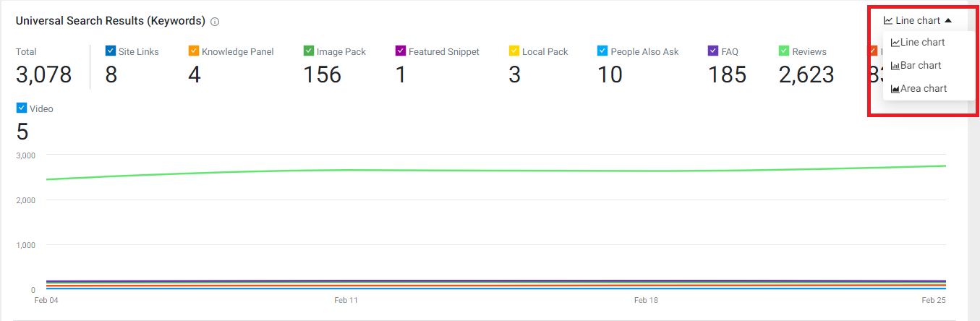Click the Feb 18 x-axis label
Screen dimensions: 980x321
(646, 299)
